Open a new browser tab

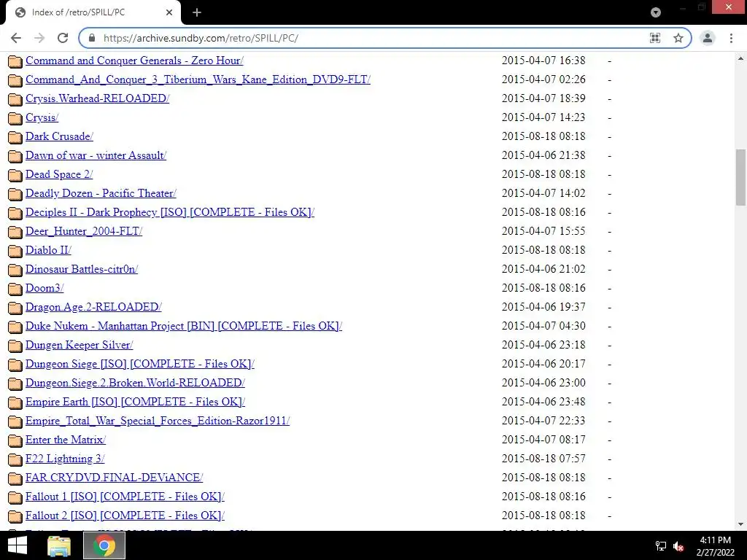pyautogui.click(x=197, y=12)
